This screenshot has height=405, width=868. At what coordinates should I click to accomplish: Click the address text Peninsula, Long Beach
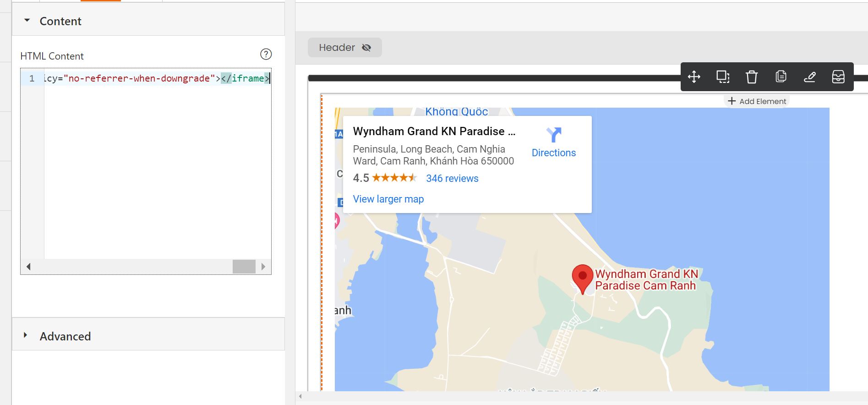click(433, 155)
